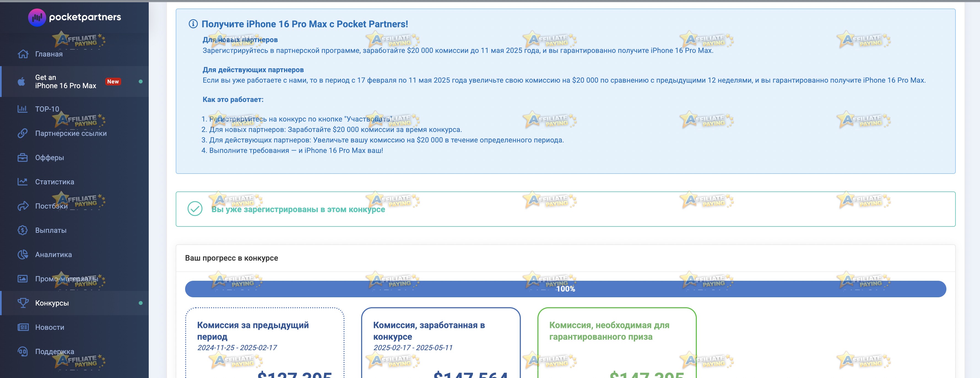This screenshot has width=980, height=378.
Task: Click the trophy icon beside Конкурсы
Action: tap(23, 303)
